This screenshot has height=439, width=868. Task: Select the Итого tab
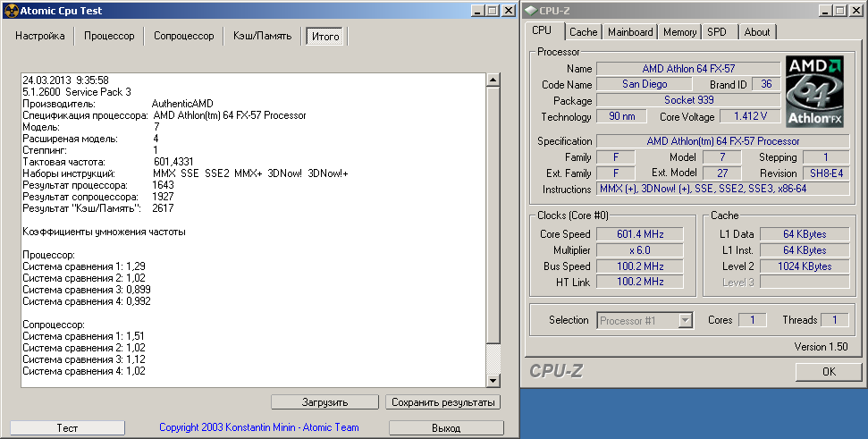tap(325, 37)
